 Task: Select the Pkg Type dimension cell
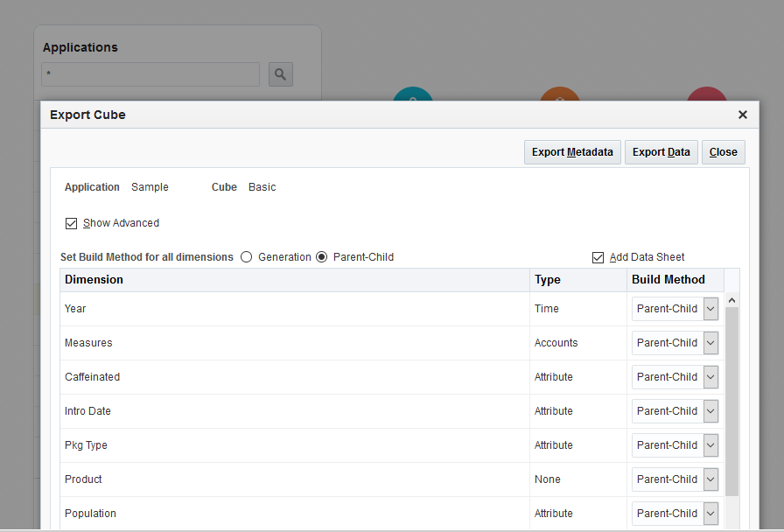(x=295, y=445)
